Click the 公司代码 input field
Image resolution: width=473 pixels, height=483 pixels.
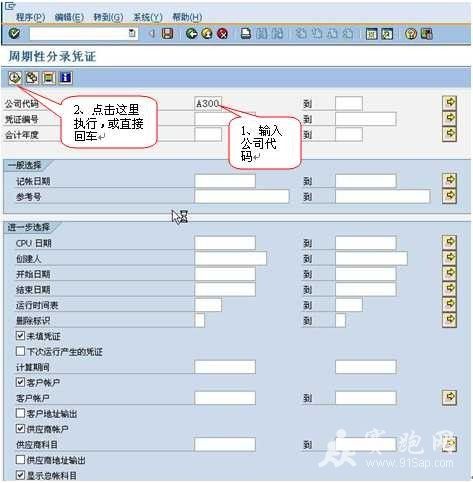click(208, 104)
